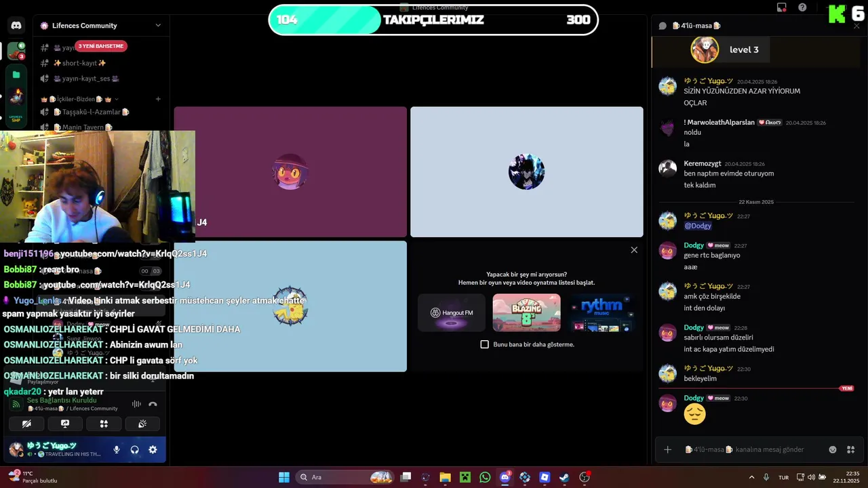Open the thread icon in chat header
The height and width of the screenshot is (488, 868).
tap(663, 26)
